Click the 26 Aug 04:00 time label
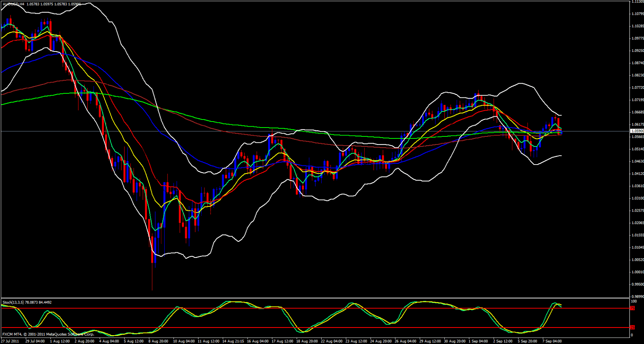644x344 pixels. point(405,341)
